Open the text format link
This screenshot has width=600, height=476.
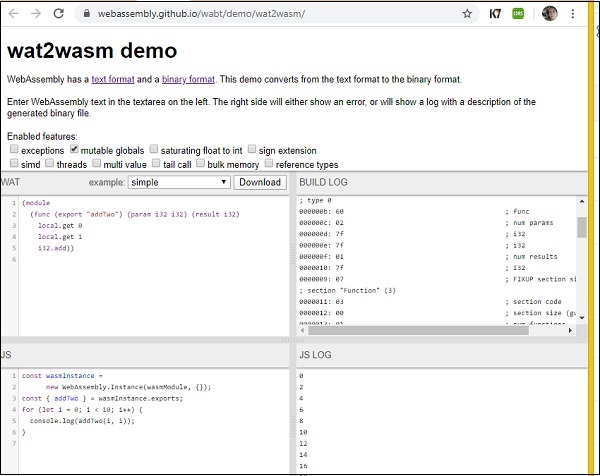(112, 78)
